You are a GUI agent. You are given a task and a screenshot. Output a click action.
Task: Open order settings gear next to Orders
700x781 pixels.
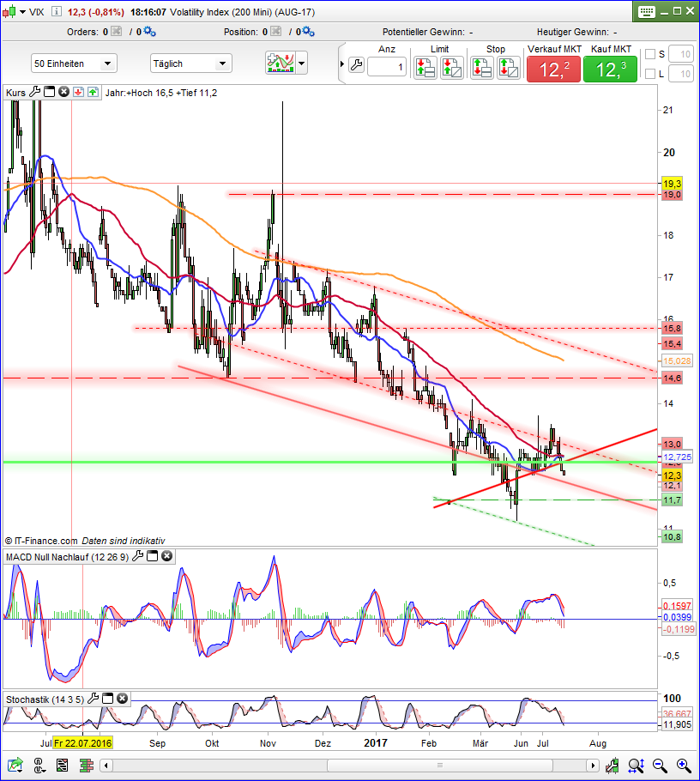[x=149, y=32]
